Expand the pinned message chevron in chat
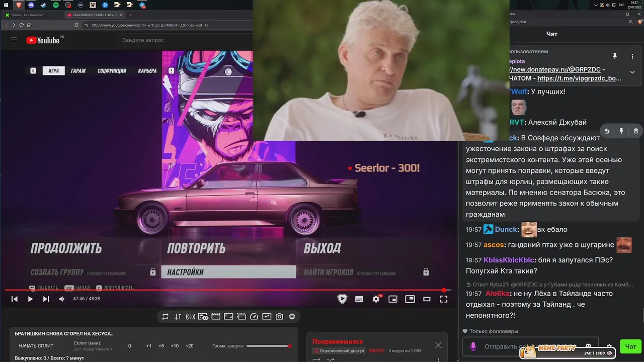644x362 pixels. [632, 72]
